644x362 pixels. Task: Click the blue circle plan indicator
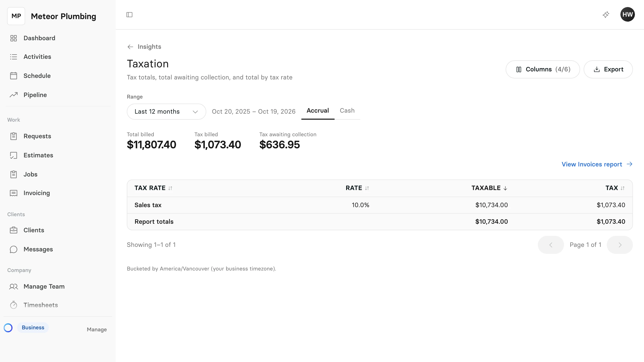8,328
